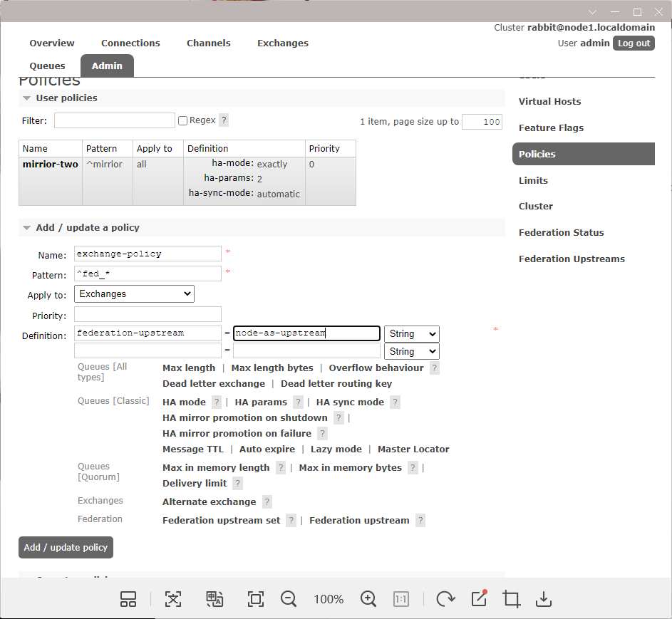This screenshot has height=619, width=672.
Task: Click the download/save icon
Action: 544,599
